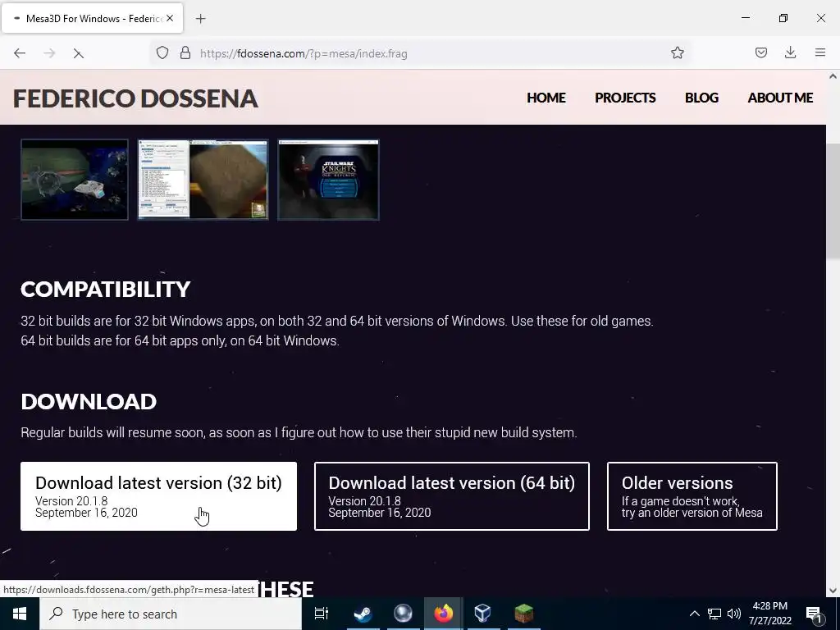Download latest version (32 bit)
This screenshot has width=840, height=630.
pos(158,496)
